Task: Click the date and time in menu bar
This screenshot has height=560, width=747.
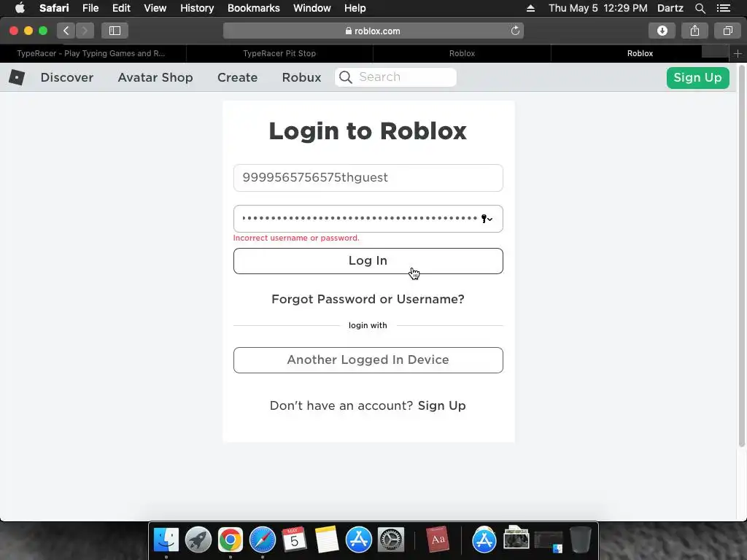Action: point(598,8)
